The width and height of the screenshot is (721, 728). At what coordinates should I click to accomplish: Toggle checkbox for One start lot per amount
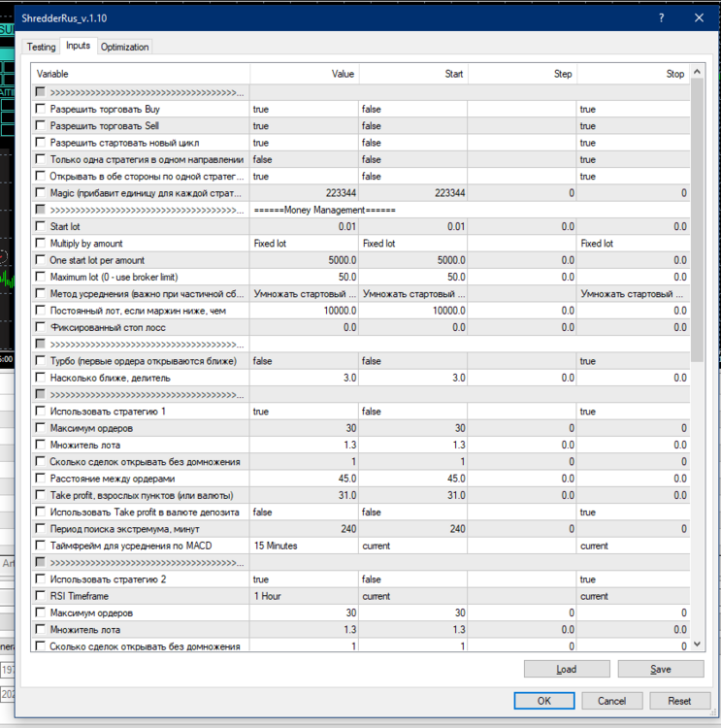pos(41,259)
